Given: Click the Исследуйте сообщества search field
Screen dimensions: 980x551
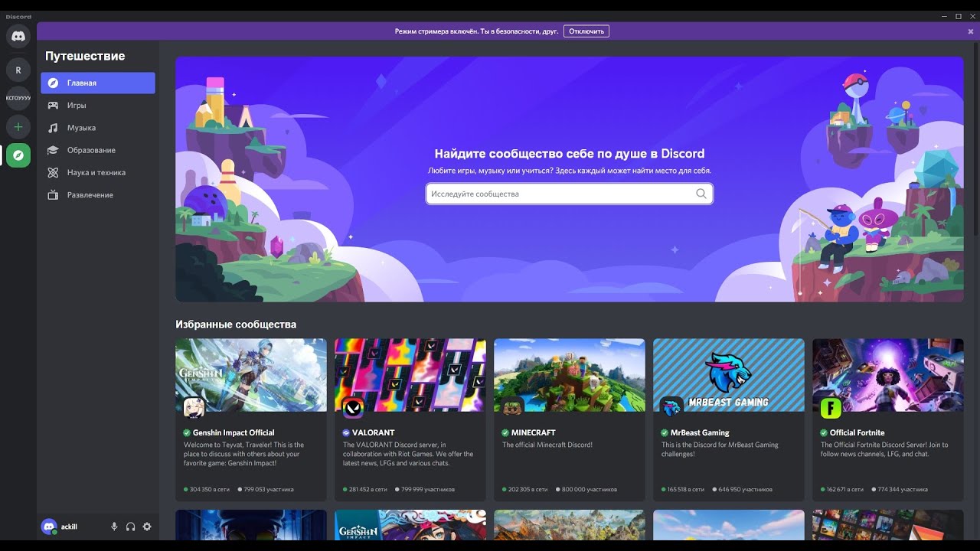Looking at the screenshot, I should coord(569,194).
